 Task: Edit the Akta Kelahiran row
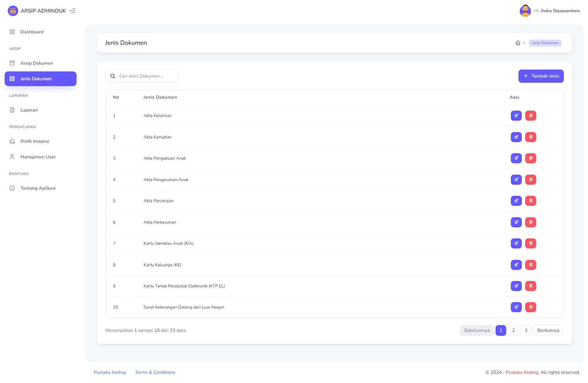(x=516, y=116)
